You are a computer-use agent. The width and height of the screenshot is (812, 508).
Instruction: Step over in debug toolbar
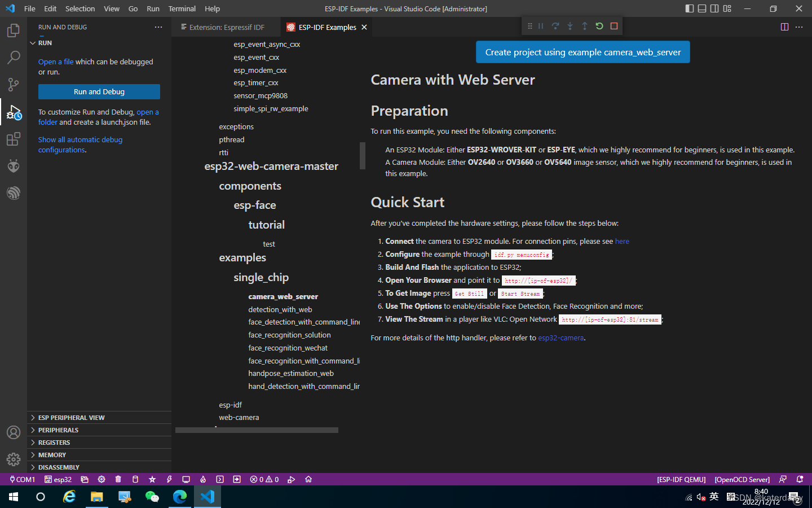(555, 26)
